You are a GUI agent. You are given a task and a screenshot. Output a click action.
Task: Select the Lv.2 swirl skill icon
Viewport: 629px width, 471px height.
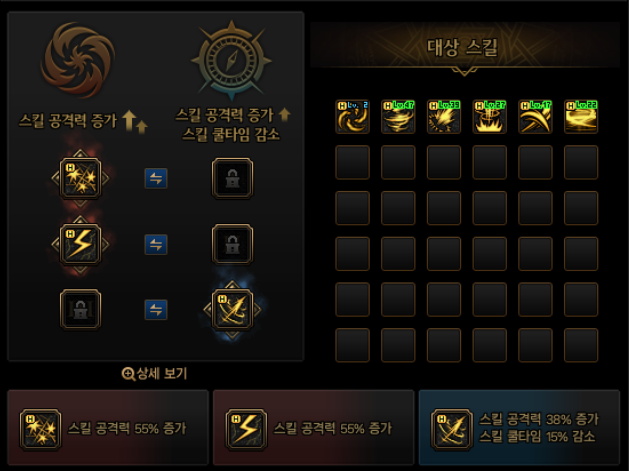click(x=352, y=117)
